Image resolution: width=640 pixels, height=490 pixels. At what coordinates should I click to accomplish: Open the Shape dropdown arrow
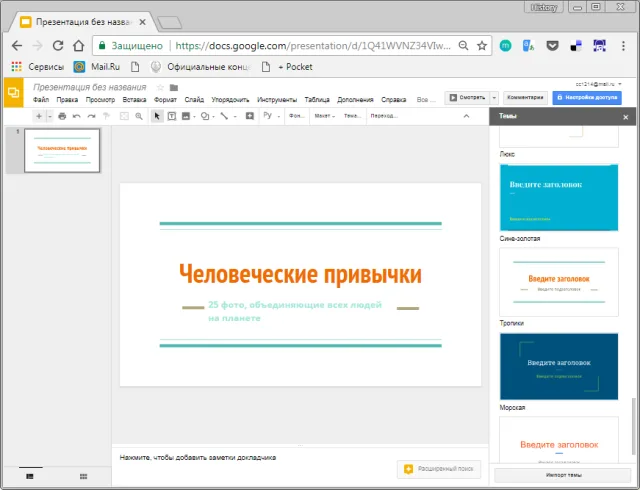tap(213, 116)
